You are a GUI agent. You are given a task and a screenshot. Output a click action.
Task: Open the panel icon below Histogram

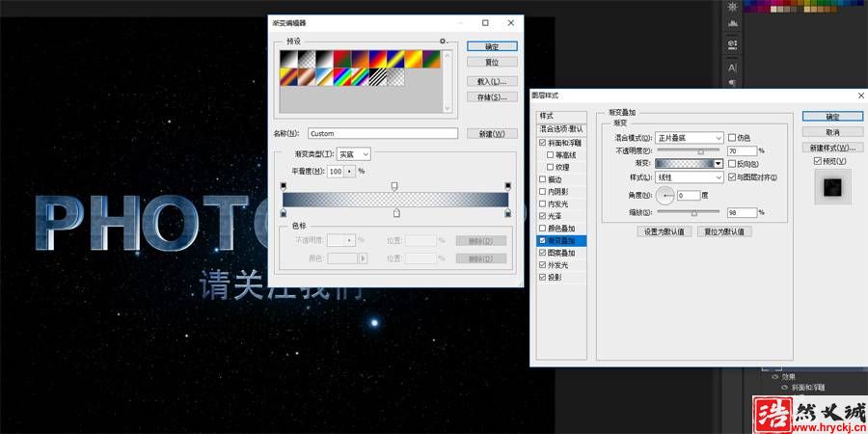click(732, 43)
